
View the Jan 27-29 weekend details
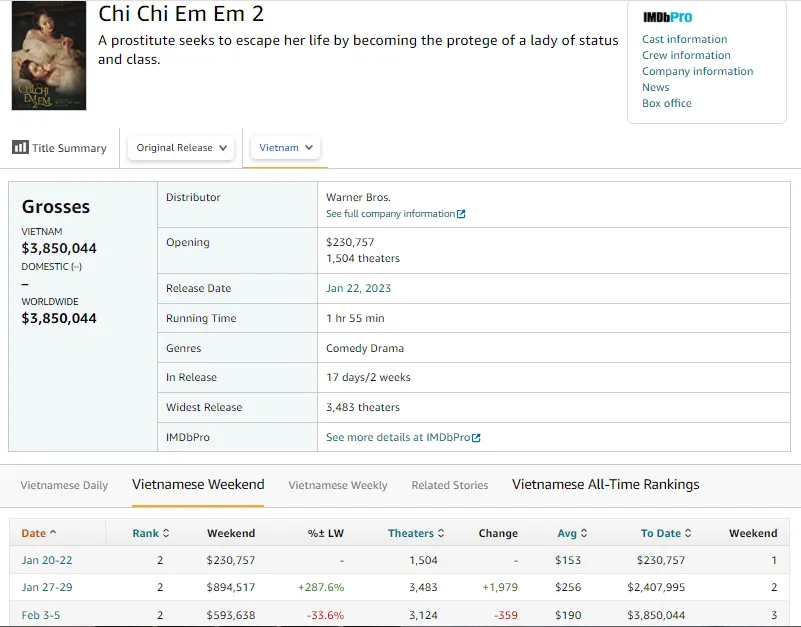coord(46,588)
